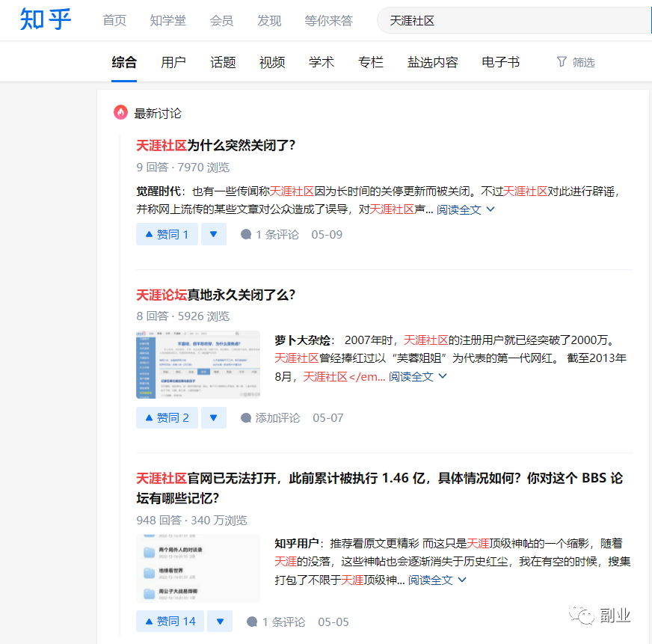Expand 阅读全文 on the 萝卜大杂烩 answer
Screen dimensions: 652x644
coord(417,376)
